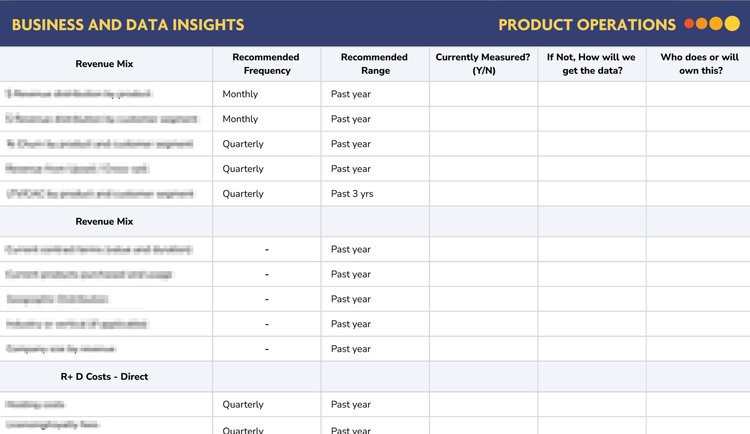Click the R+ D Costs - Direct section row

(x=104, y=376)
